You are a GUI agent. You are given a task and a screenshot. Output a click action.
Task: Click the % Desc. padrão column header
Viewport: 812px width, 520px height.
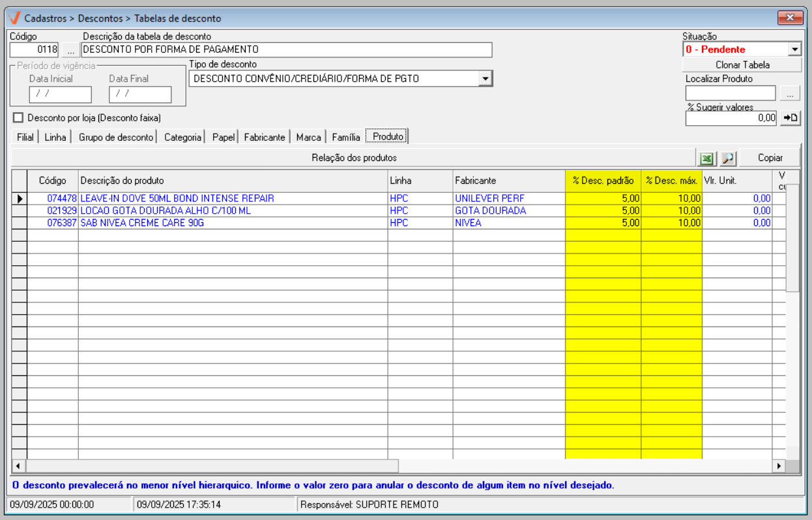click(603, 181)
